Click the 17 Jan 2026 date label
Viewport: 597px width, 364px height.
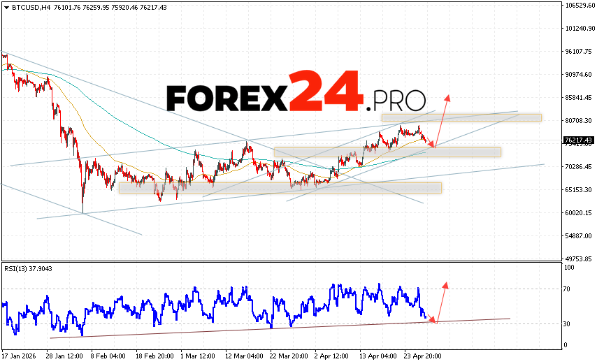pyautogui.click(x=20, y=356)
